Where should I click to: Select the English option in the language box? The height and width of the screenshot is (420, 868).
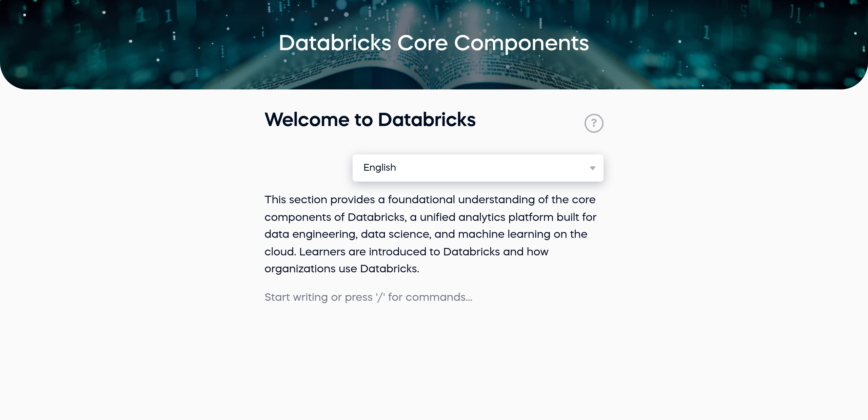pos(379,168)
